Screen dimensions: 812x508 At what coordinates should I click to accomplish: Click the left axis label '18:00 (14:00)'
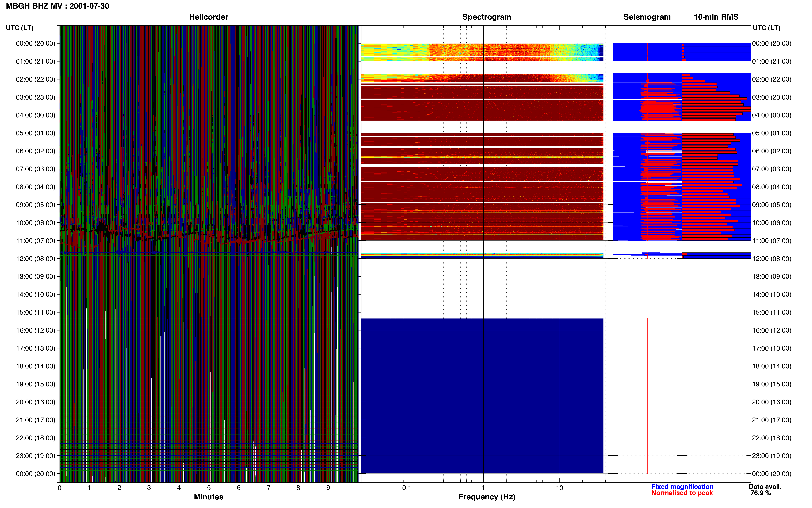[x=36, y=366]
